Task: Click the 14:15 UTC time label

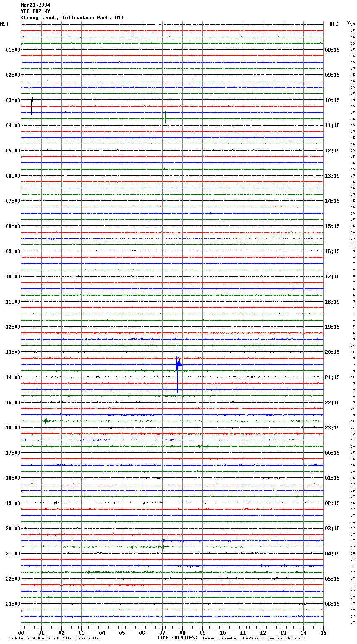Action: (332, 201)
